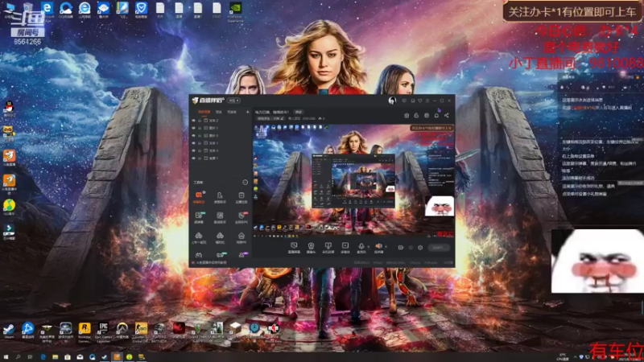Open Mail app from taskbar
The height and width of the screenshot is (362, 644).
80,357
